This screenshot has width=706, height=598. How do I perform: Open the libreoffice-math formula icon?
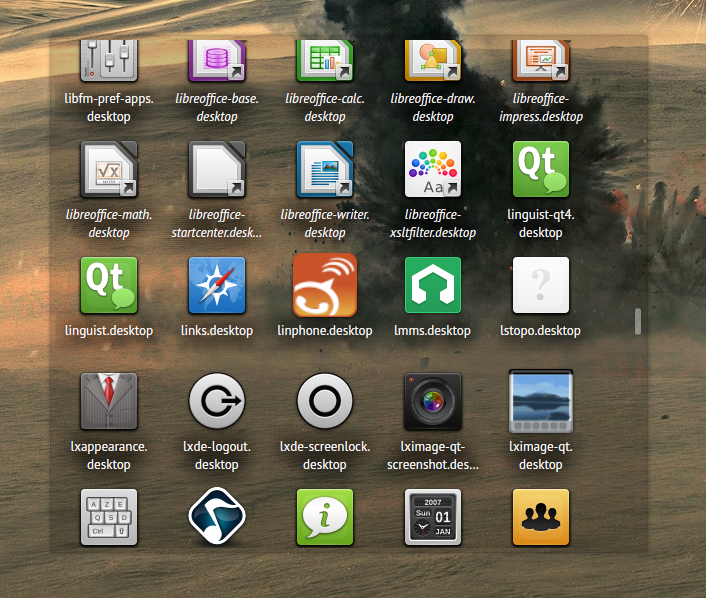click(109, 169)
